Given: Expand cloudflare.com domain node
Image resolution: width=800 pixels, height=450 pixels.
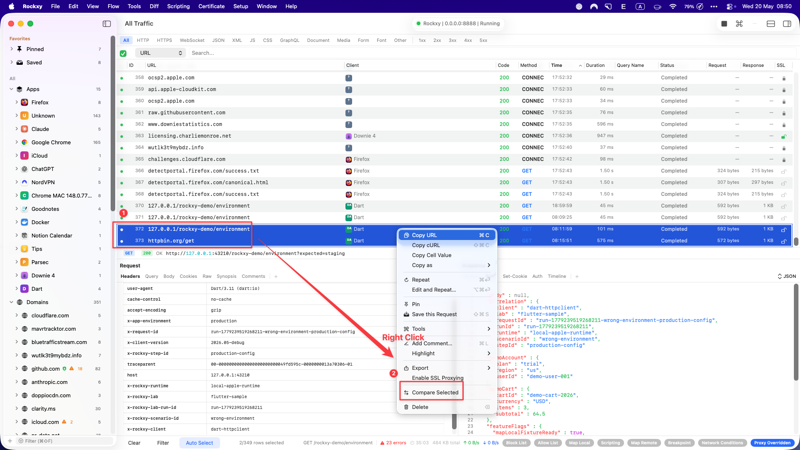Looking at the screenshot, I should 16,315.
